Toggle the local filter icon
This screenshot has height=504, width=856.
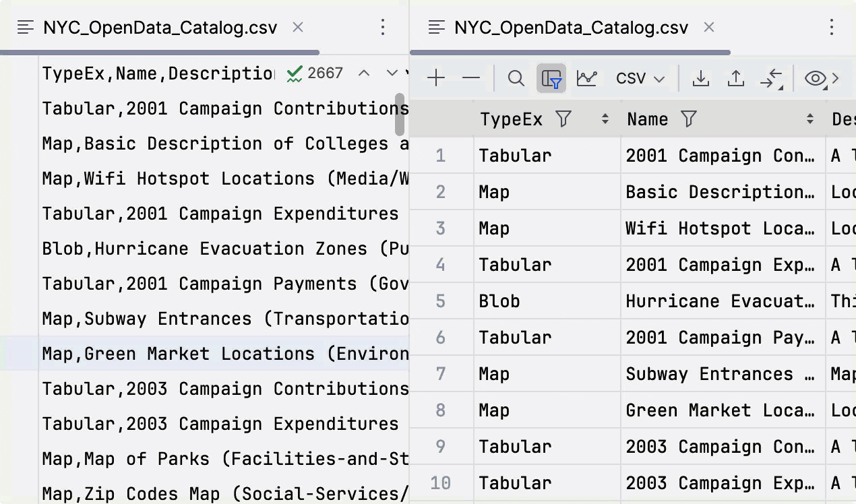(x=551, y=78)
